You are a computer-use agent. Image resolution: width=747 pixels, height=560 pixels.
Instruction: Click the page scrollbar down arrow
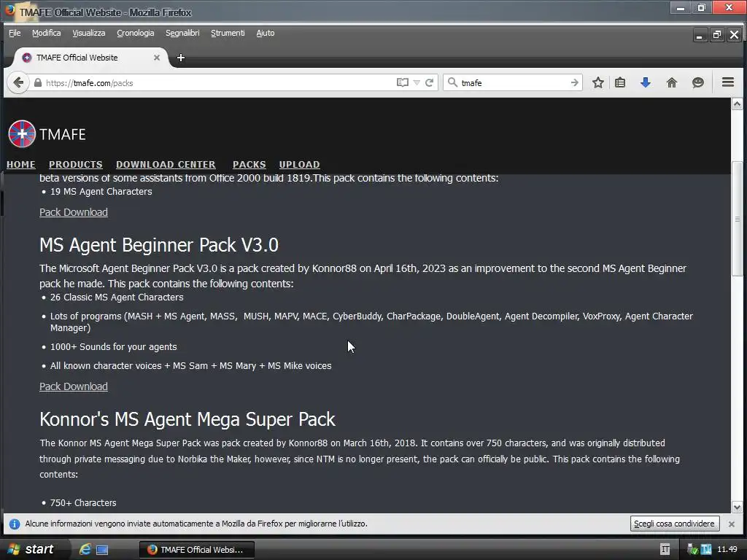tap(737, 507)
